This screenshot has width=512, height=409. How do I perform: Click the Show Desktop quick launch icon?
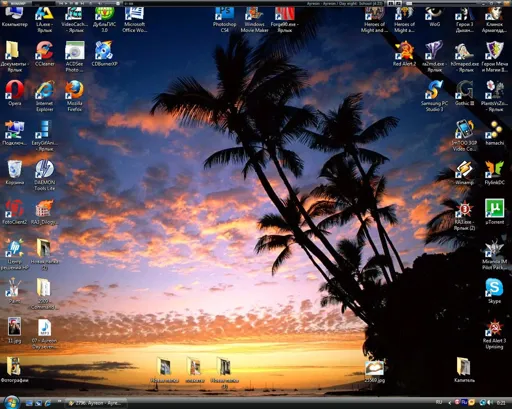[x=29, y=403]
